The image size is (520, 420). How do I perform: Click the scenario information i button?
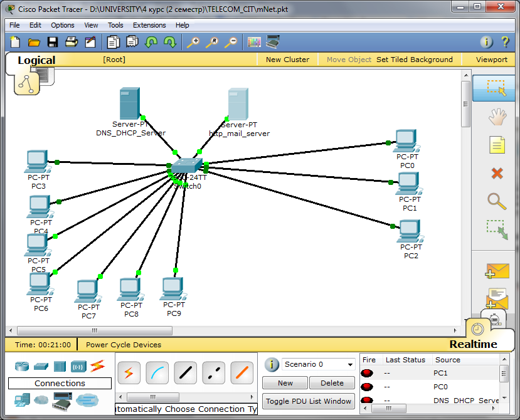click(x=271, y=364)
